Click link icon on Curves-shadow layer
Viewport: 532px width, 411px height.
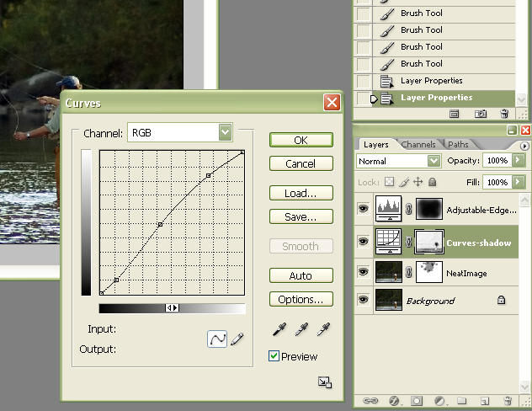(409, 242)
